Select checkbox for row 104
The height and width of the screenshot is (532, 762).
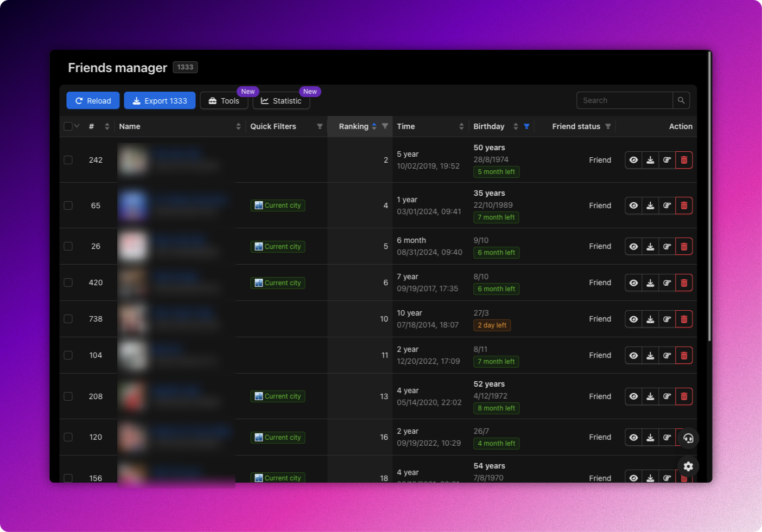coord(68,355)
